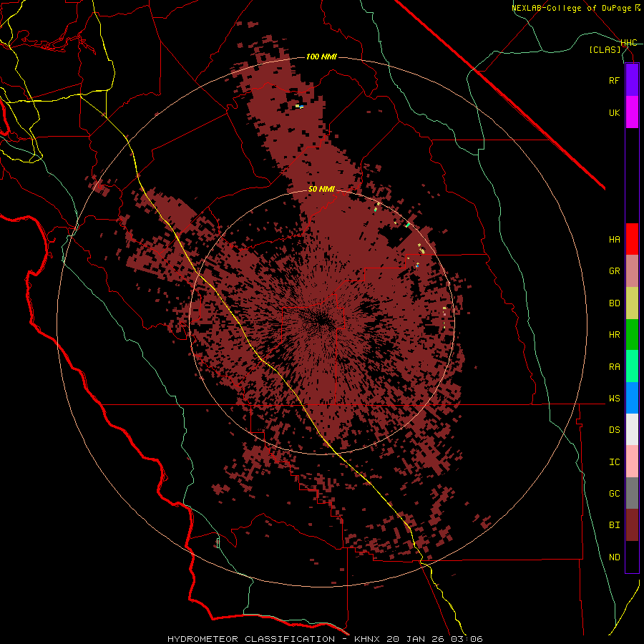Click the 'UK' legend label

[615, 112]
